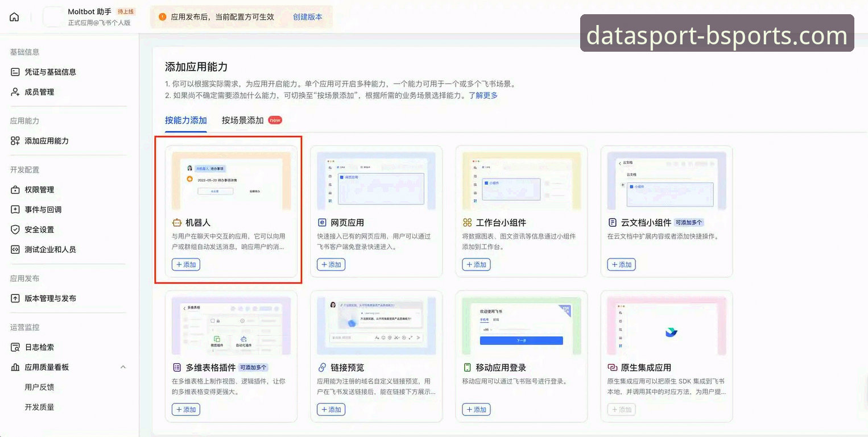Select the 多维表格插件 icon

(176, 368)
